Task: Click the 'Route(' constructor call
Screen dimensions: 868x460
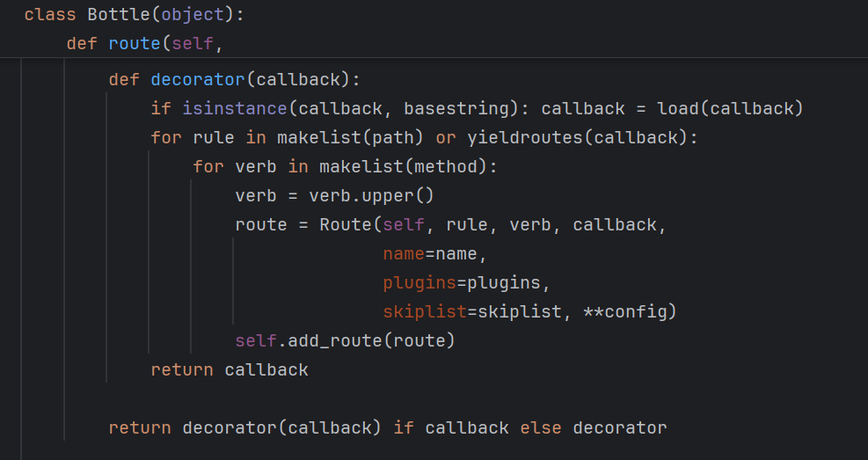Action: pyautogui.click(x=351, y=224)
